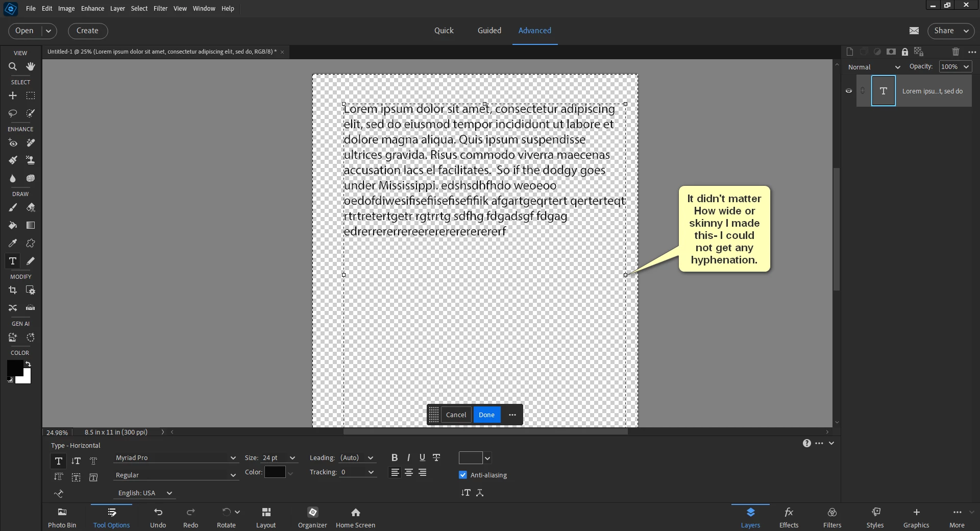Toggle Underline text formatting
This screenshot has width=980, height=531.
pos(422,457)
